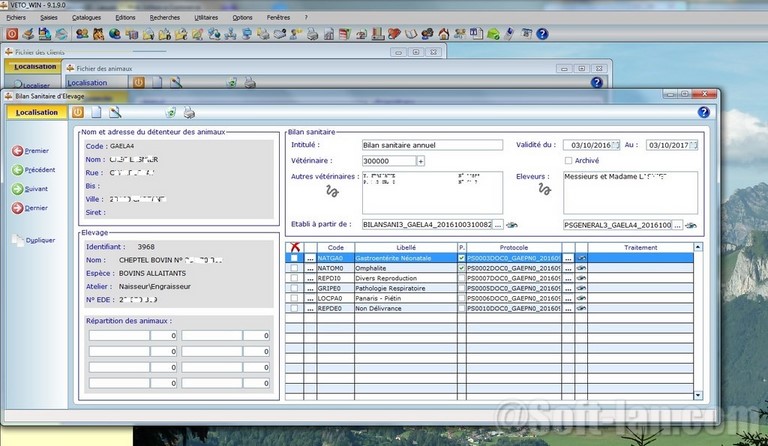Image resolution: width=768 pixels, height=446 pixels.
Task: Check the selection box on Divers Reproduction row
Action: point(293,277)
